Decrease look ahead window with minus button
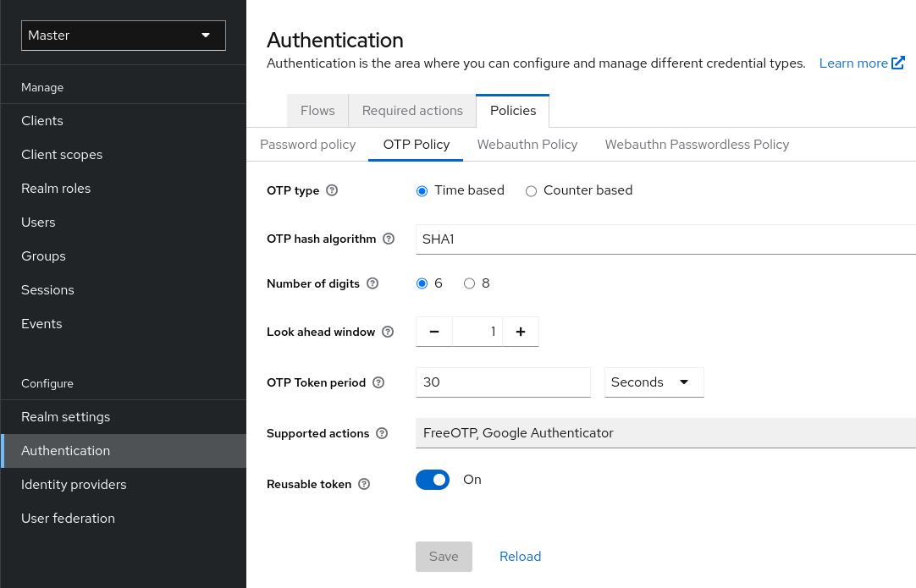This screenshot has width=916, height=588. tap(434, 332)
